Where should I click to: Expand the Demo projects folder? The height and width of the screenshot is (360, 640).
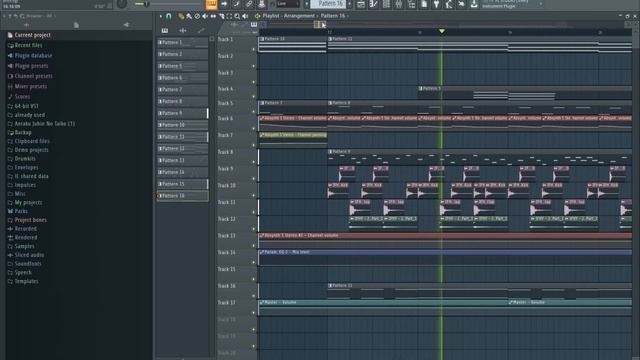[31, 150]
